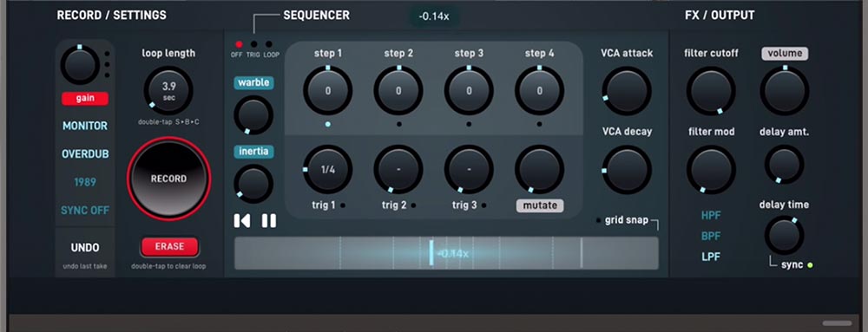This screenshot has width=868, height=332.
Task: Toggle MONITOR mode
Action: tap(85, 126)
